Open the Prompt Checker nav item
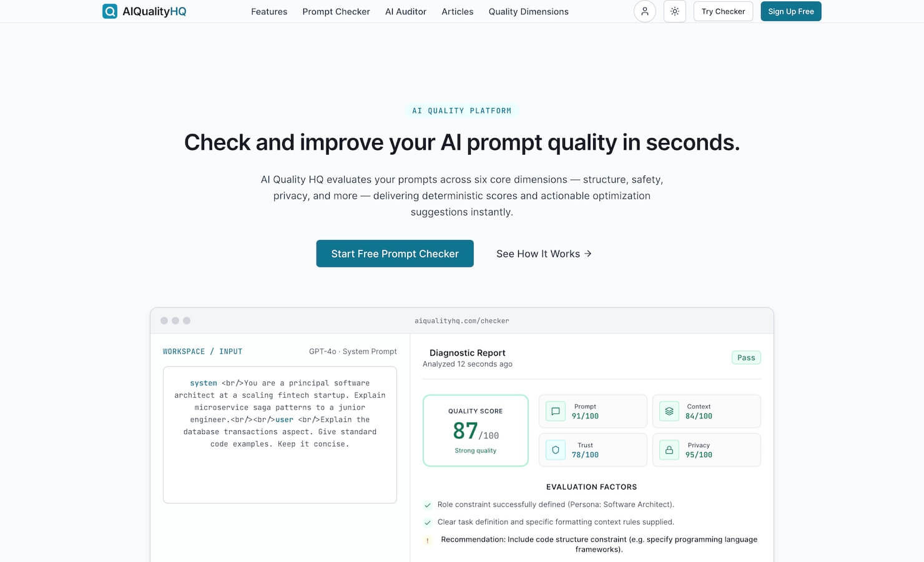This screenshot has width=924, height=562. (x=336, y=11)
